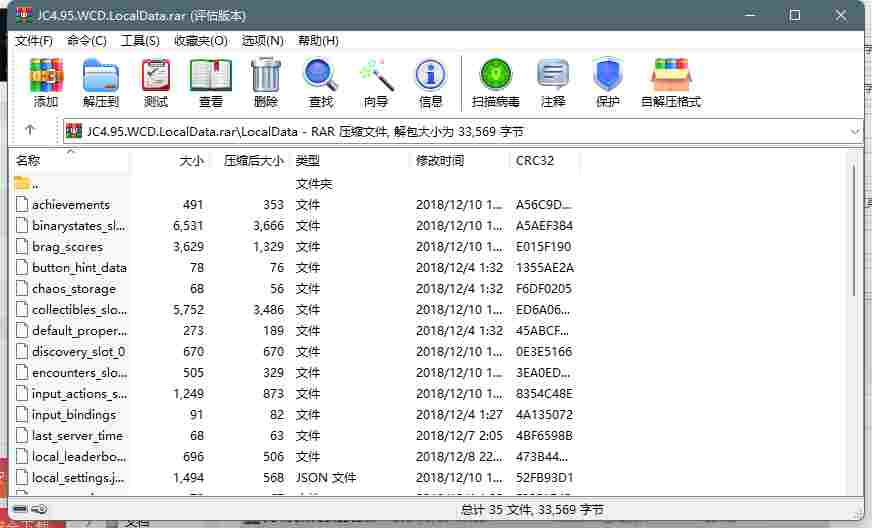
Task: Click the file icon beside local_settings.j...
Action: pyautogui.click(x=22, y=477)
